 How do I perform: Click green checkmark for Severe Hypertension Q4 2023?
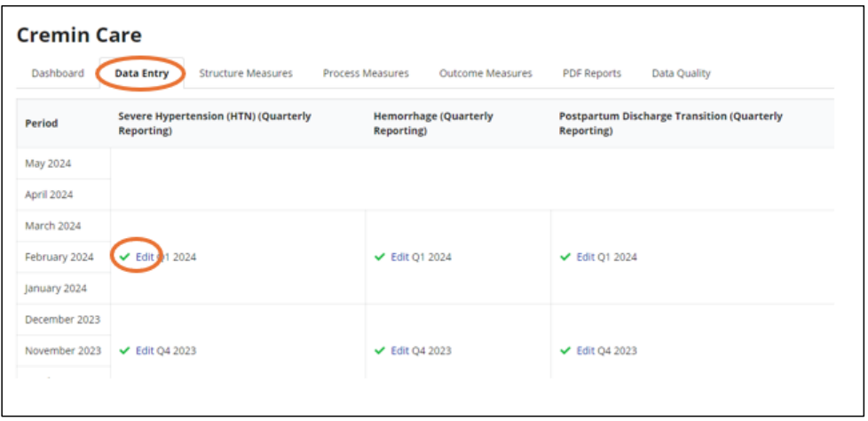coord(124,351)
